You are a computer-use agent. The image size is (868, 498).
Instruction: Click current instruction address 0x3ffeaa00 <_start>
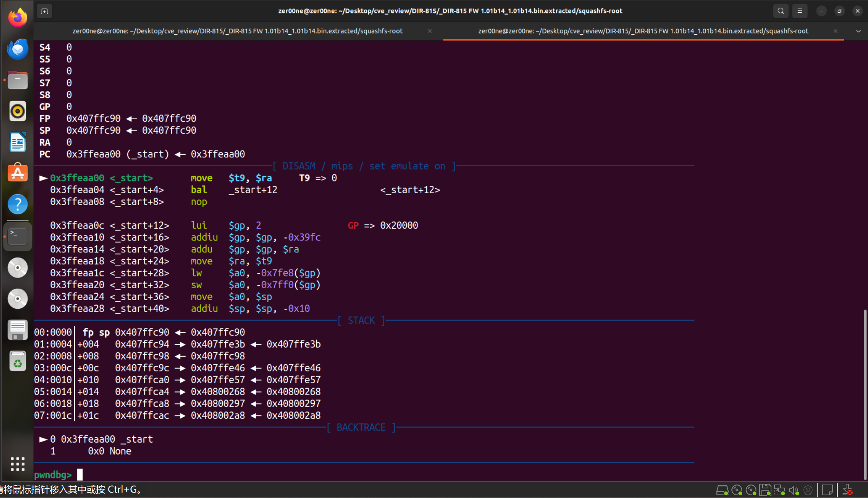point(102,178)
